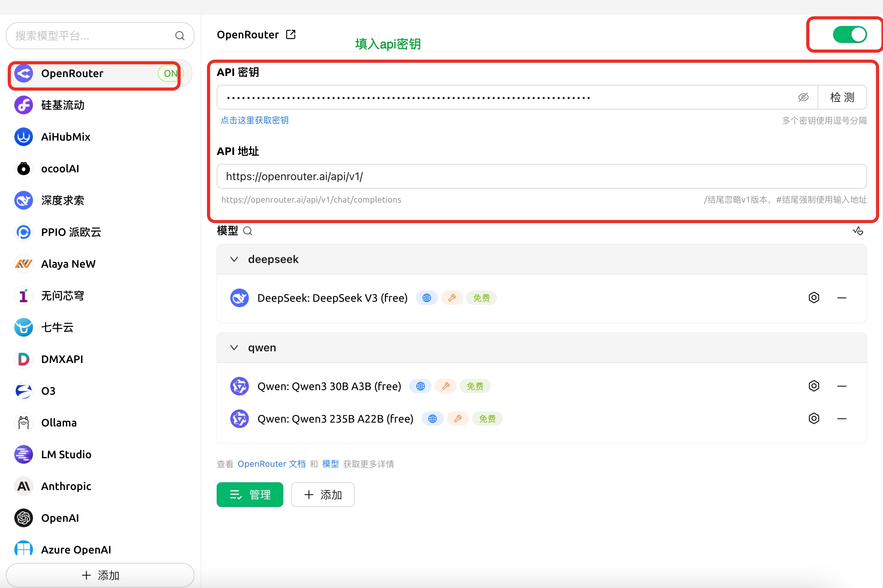Open settings for DeepSeek V3 (free)
The width and height of the screenshot is (883, 588).
click(814, 298)
